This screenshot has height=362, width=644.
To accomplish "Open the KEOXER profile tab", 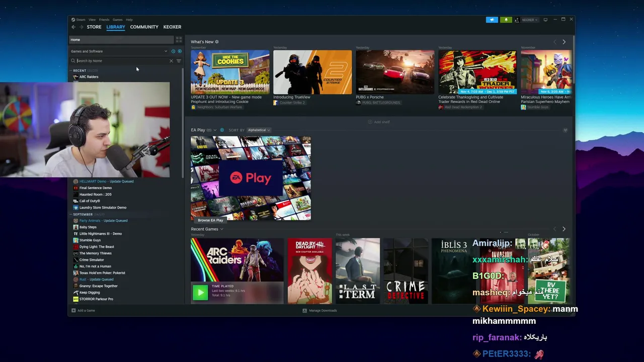I will click(x=172, y=27).
